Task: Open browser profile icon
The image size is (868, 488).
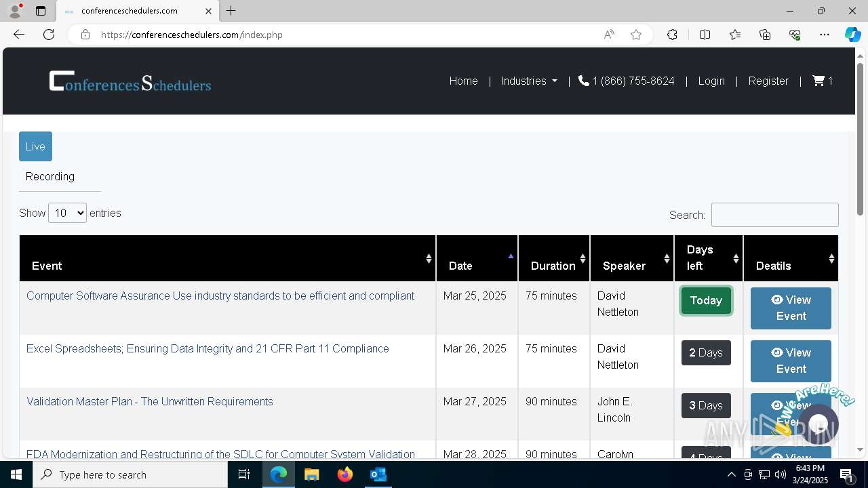Action: point(15,11)
